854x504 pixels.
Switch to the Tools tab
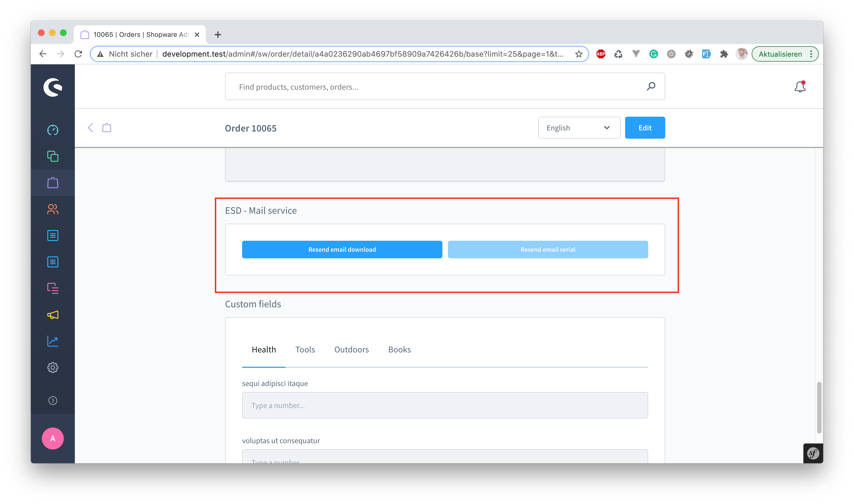click(x=305, y=349)
